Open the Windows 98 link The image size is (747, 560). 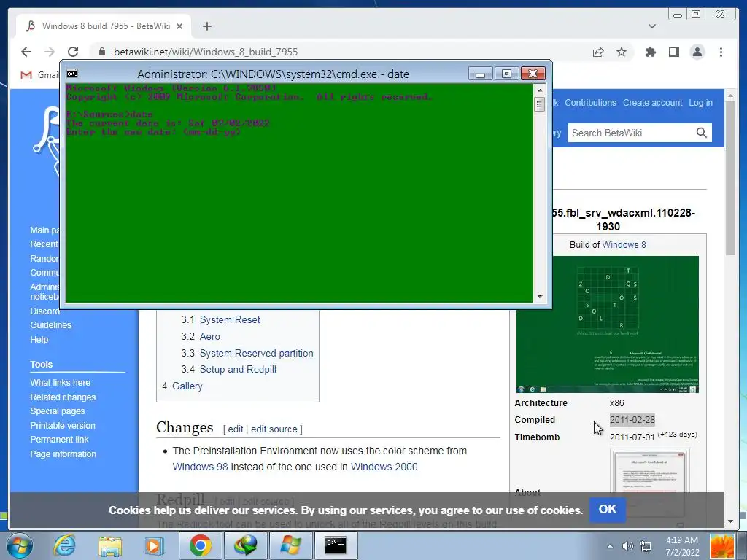[x=200, y=467]
